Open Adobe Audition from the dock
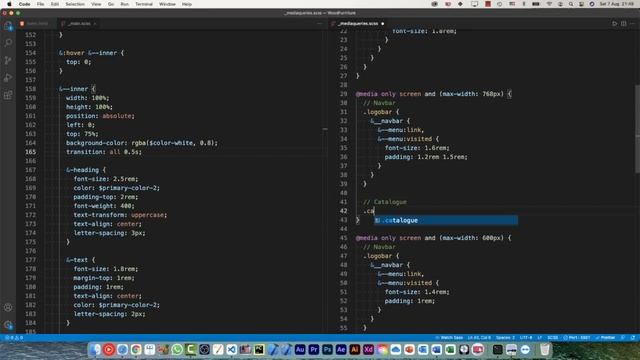 pos(300,349)
